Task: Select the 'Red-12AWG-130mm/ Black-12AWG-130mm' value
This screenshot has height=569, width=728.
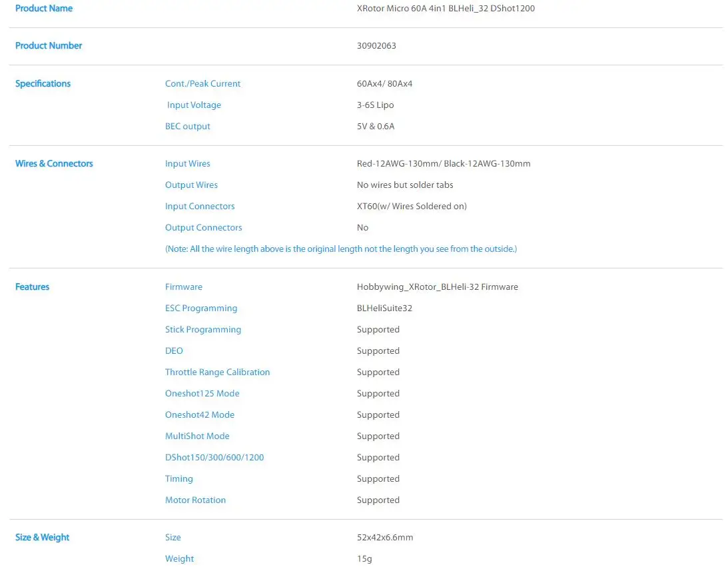Action: pos(444,163)
